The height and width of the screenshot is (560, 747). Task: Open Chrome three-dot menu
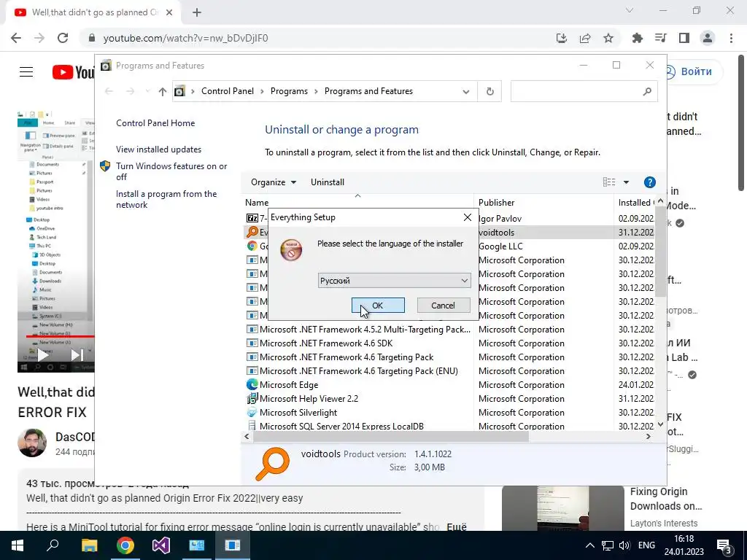pos(731,38)
